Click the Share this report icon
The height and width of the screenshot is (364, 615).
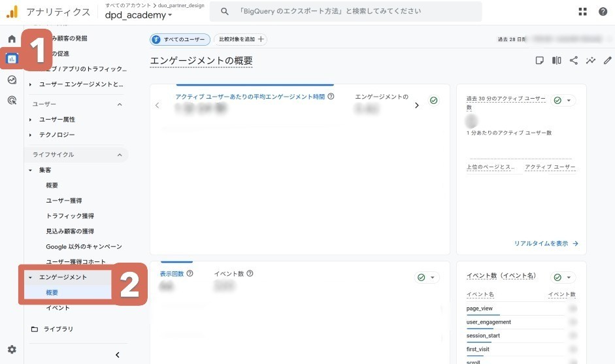(x=574, y=61)
